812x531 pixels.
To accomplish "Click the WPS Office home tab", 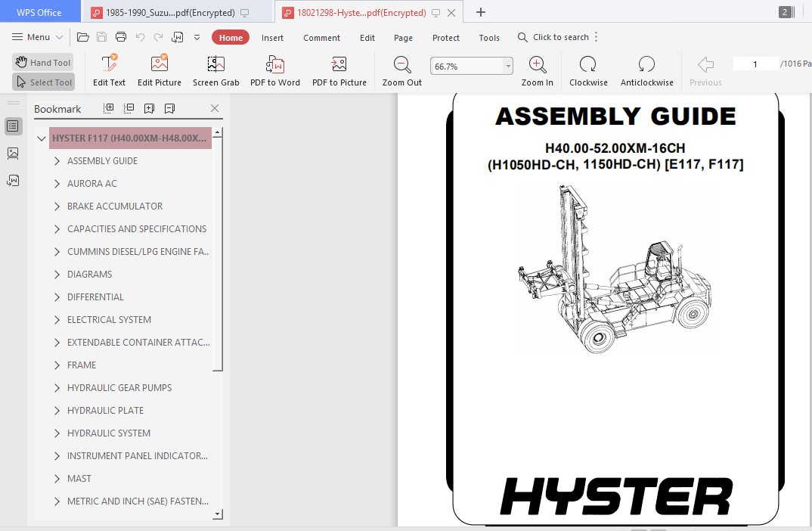I will (39, 12).
